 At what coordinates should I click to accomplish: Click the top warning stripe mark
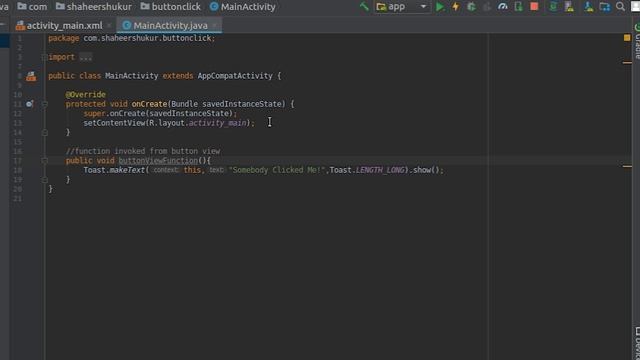coord(627,63)
